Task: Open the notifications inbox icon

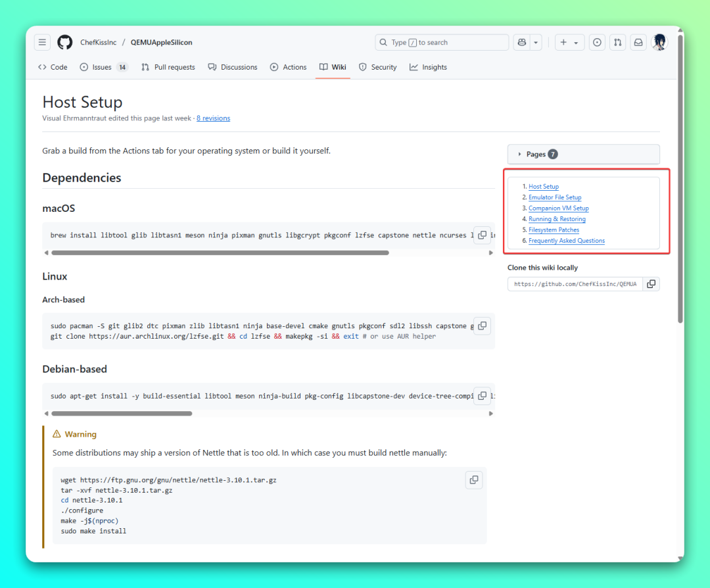Action: pyautogui.click(x=638, y=42)
